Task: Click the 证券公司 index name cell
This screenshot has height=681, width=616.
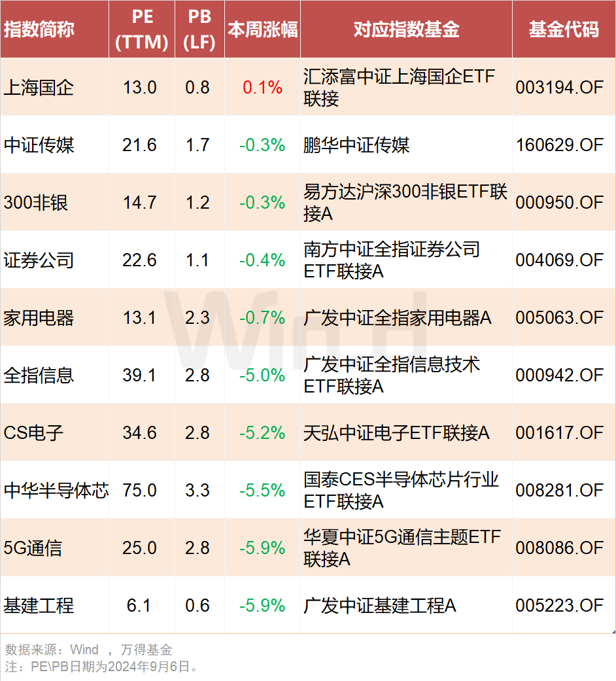Action: click(39, 260)
